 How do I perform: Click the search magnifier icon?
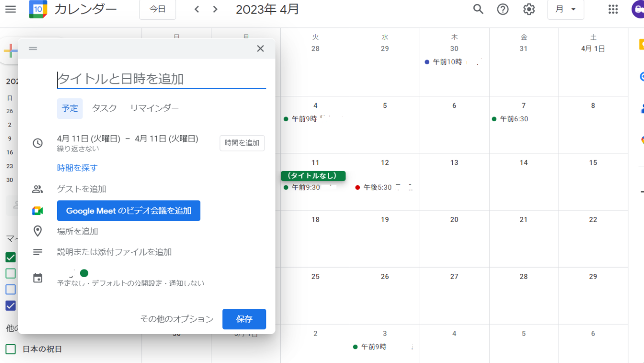tap(478, 9)
